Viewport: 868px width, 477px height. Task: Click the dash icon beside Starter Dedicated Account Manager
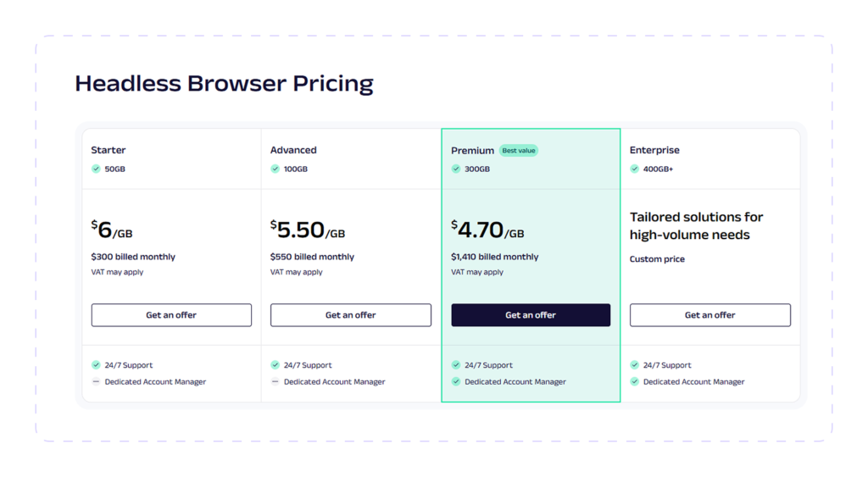(96, 381)
